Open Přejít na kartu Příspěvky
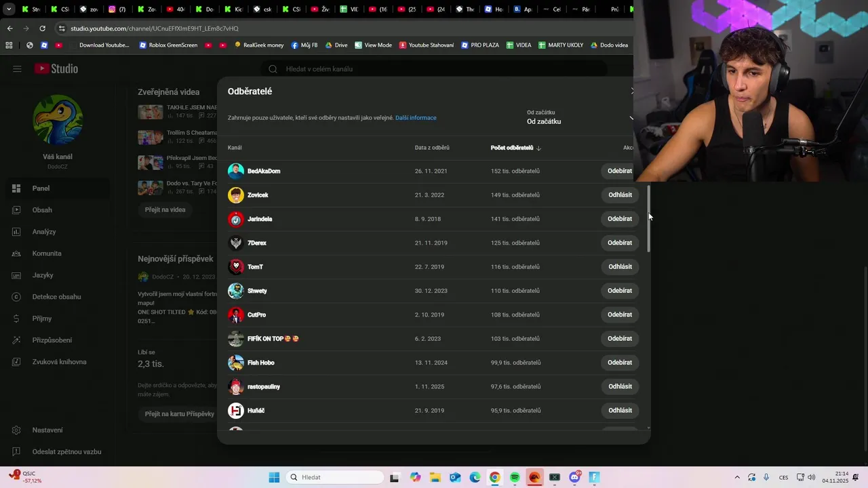Viewport: 868px width, 488px height. (x=179, y=413)
